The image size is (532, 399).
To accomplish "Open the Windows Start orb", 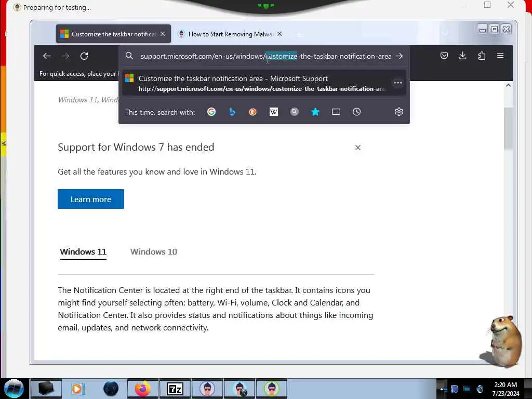I will (14, 389).
